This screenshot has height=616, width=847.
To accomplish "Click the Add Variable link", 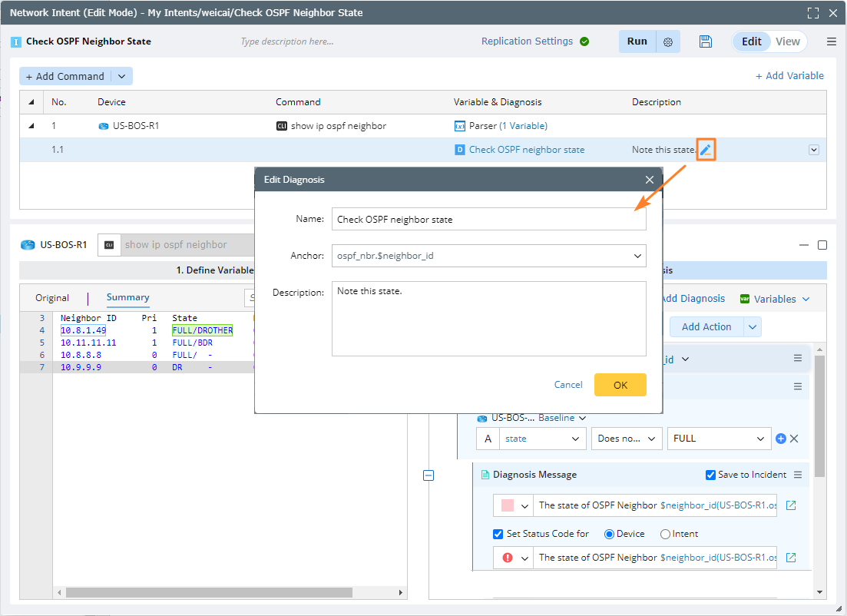I will (789, 75).
